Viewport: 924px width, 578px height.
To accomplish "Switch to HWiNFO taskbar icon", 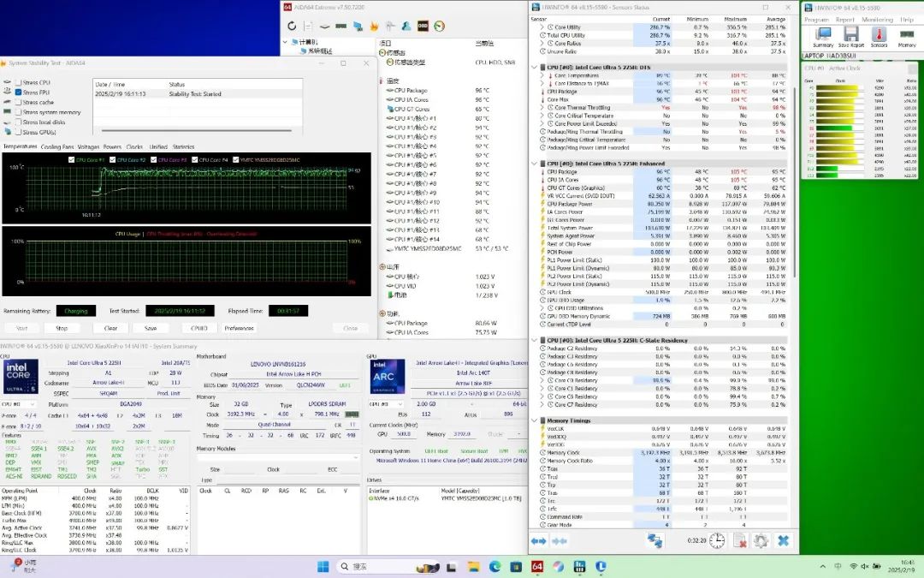I will click(579, 567).
